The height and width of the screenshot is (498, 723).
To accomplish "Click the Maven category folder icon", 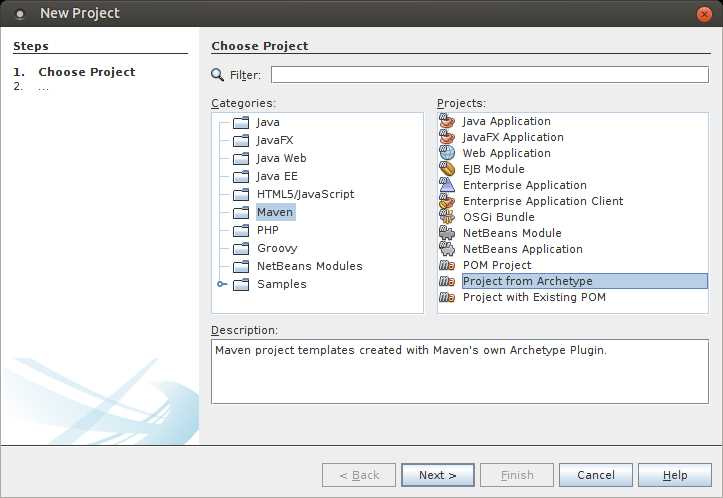I will click(241, 212).
